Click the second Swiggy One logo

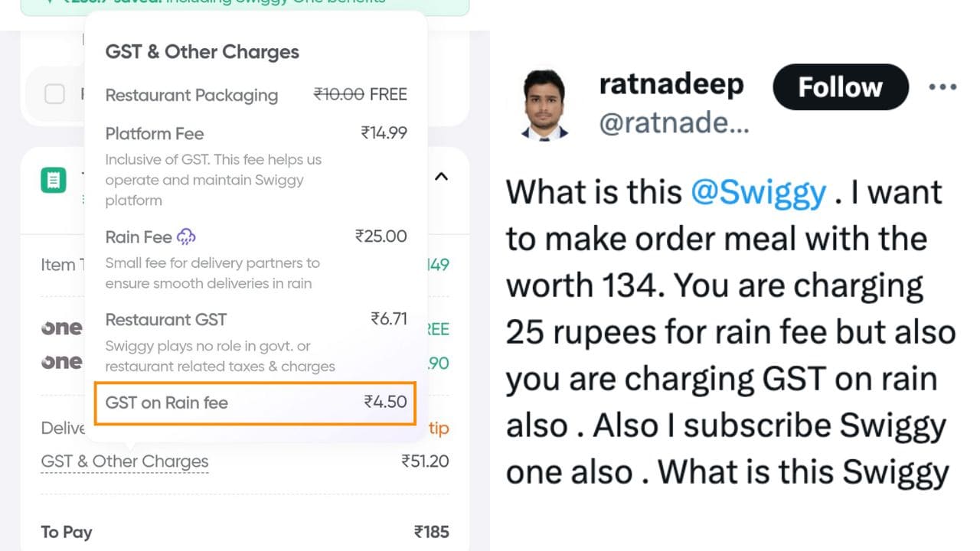click(x=62, y=361)
